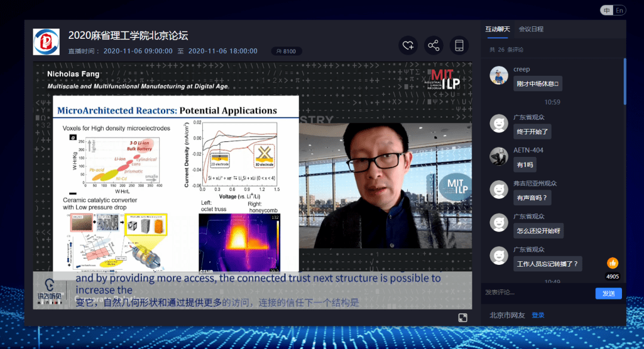
Task: Click the 北京市网友 user label
Action: (507, 315)
